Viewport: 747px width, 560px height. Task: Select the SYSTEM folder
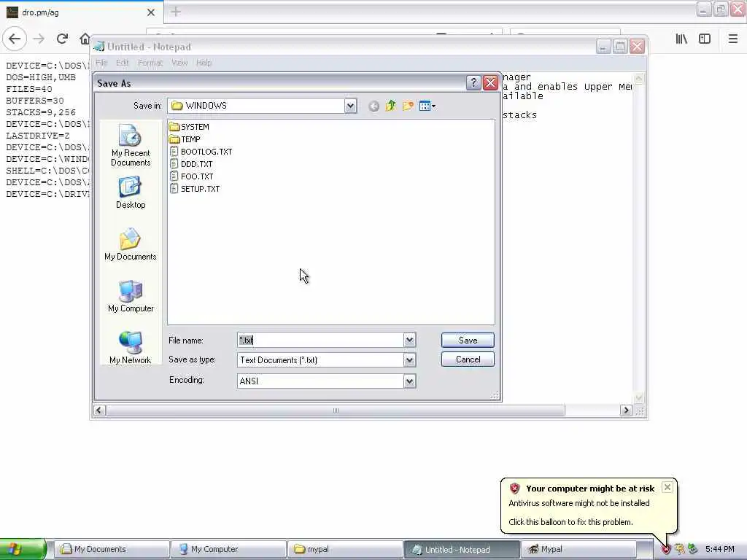tap(189, 127)
